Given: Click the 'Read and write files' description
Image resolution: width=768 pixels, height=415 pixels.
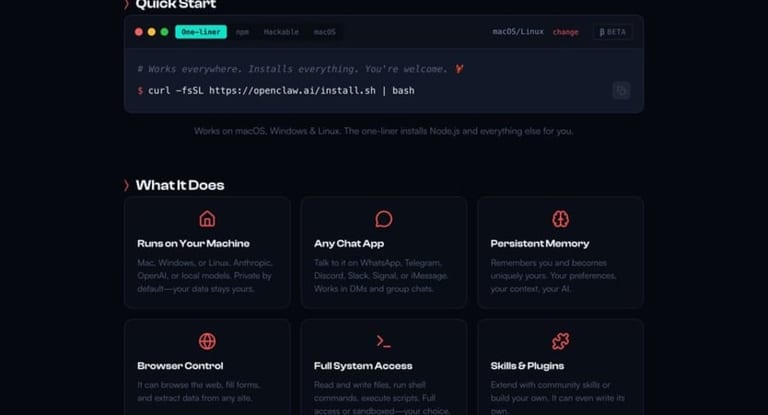Looking at the screenshot, I should (382, 398).
